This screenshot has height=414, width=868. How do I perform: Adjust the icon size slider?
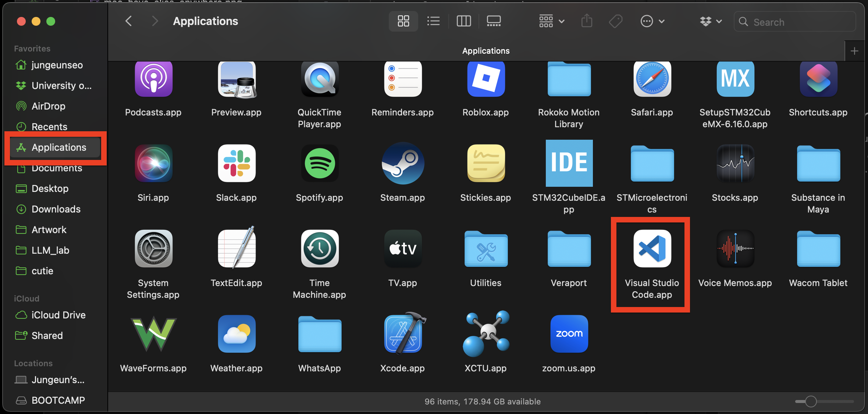coord(811,401)
